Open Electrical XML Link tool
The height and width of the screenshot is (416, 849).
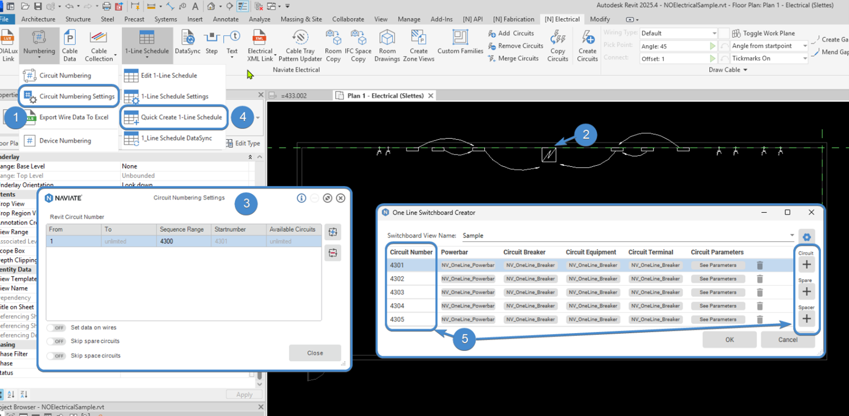click(260, 46)
